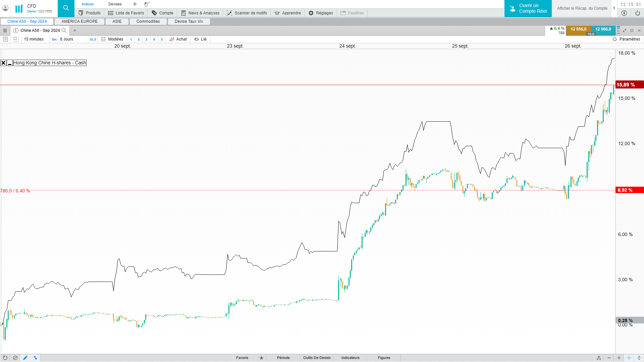Expand the account recap chevron arrow
The image size is (644, 362).
tap(614, 8)
